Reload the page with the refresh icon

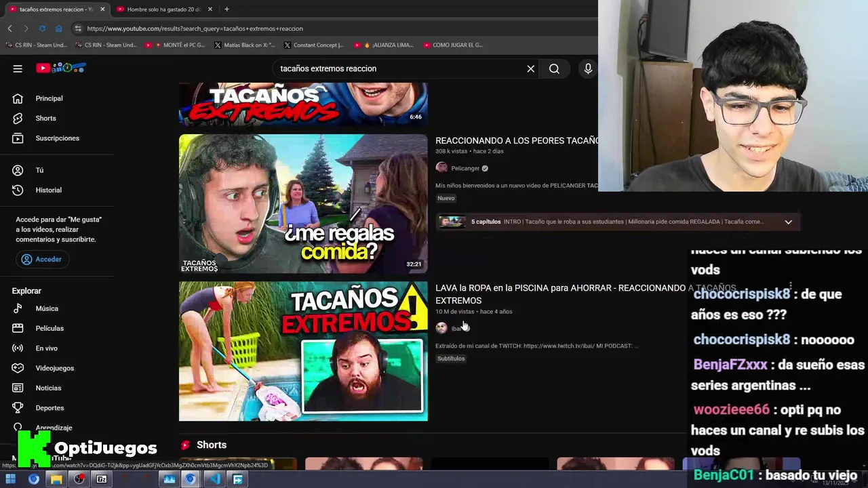42,28
